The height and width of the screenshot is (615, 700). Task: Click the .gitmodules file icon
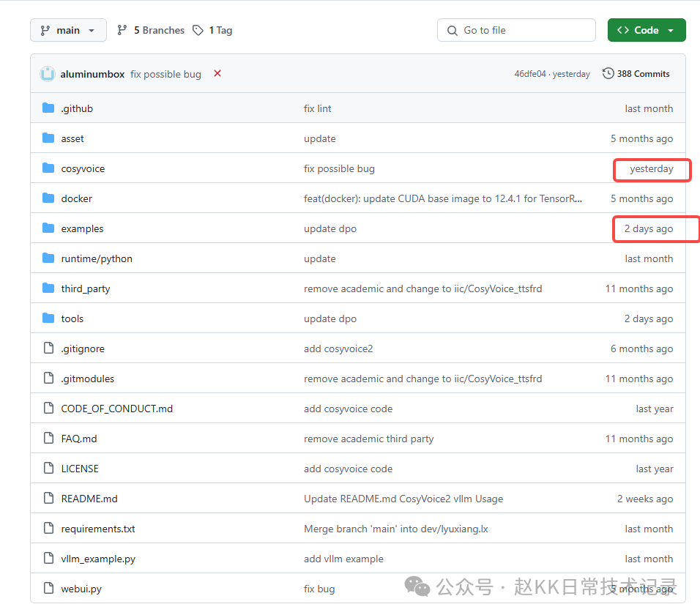[48, 378]
